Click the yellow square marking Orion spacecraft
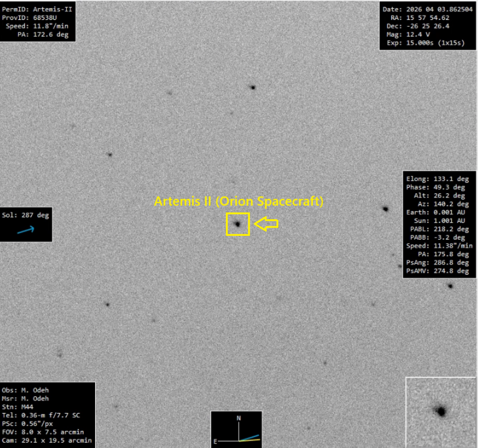 238,224
